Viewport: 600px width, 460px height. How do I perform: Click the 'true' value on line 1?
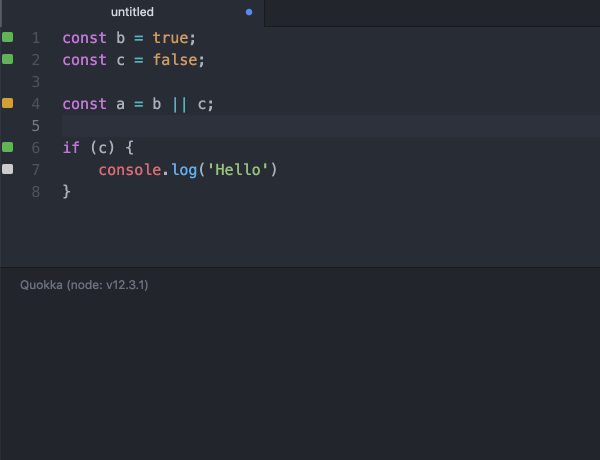(170, 38)
